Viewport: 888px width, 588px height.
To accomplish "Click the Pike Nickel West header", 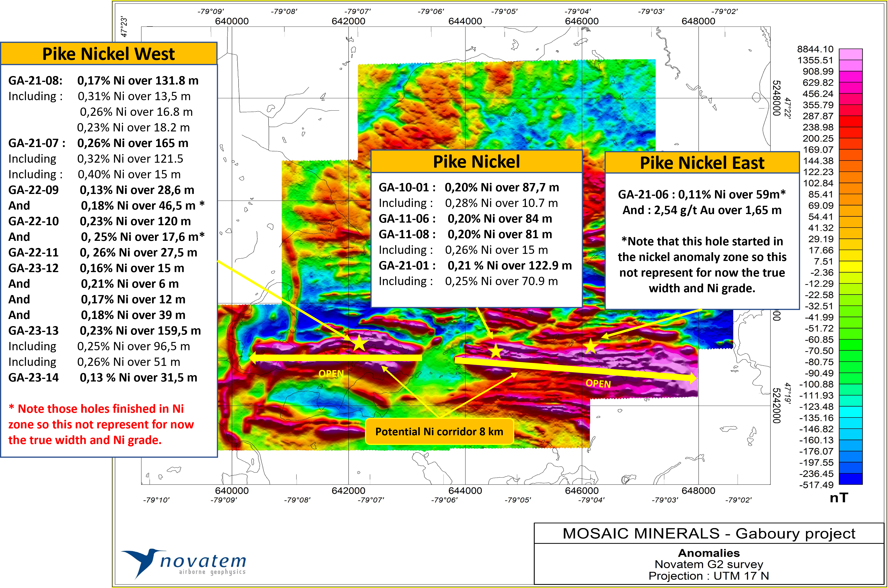I will [x=109, y=54].
